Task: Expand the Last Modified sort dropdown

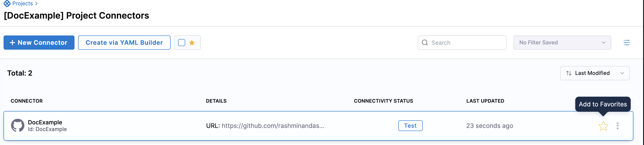Action: [x=595, y=73]
